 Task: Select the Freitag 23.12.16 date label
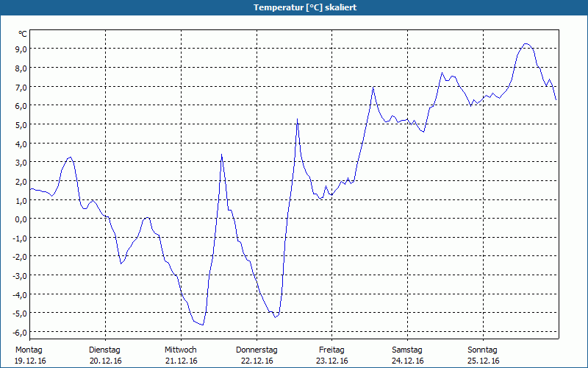click(x=332, y=355)
